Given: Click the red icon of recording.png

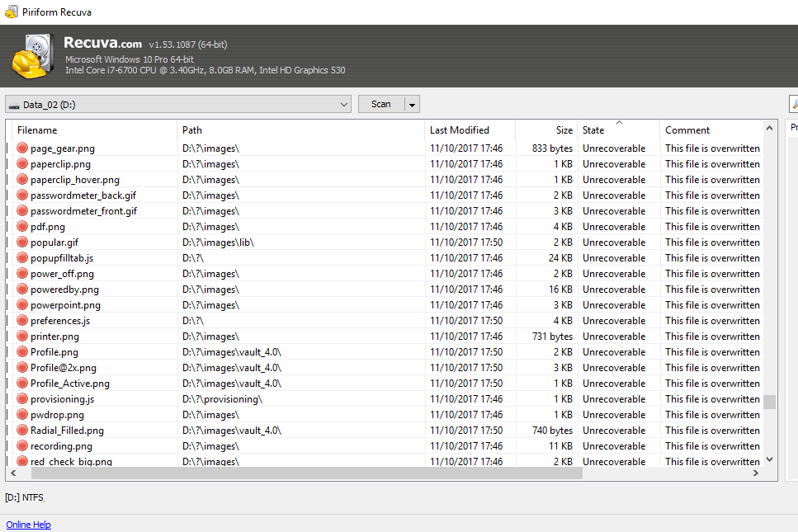Looking at the screenshot, I should 22,446.
